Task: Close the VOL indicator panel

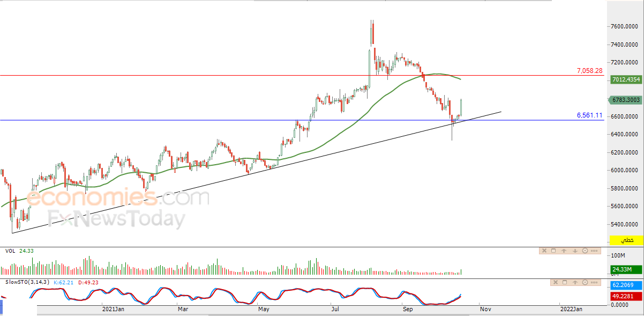Action: coord(544,251)
